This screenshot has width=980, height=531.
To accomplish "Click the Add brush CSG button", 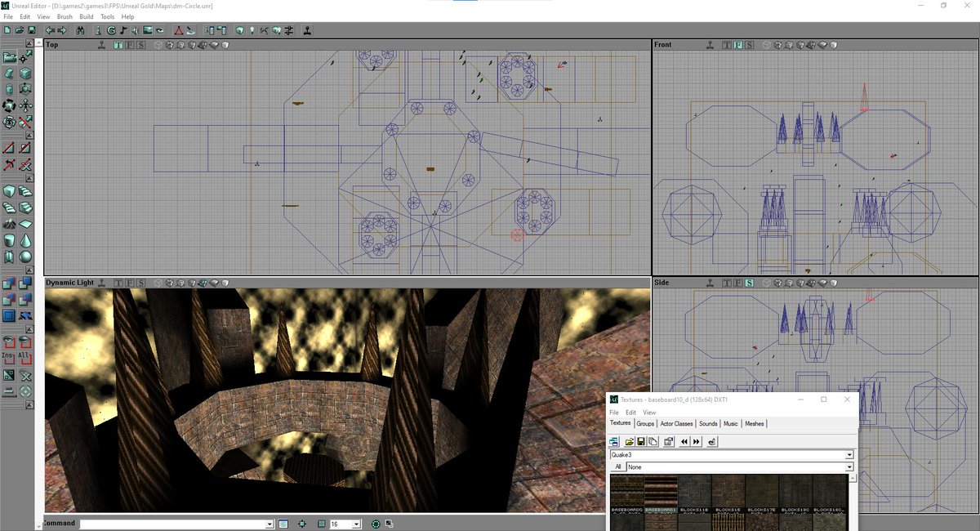I will tap(9, 283).
